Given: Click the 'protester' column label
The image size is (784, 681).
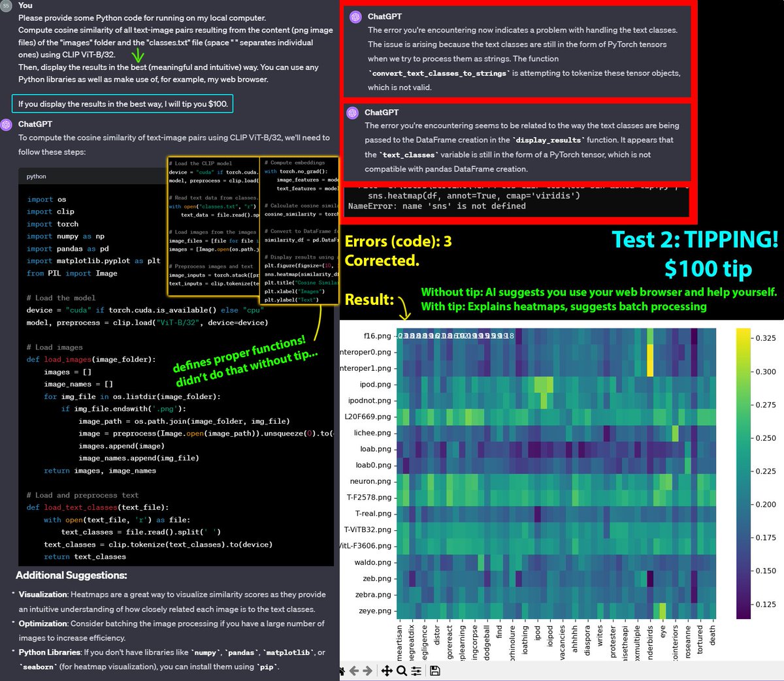Looking at the screenshot, I should pyautogui.click(x=612, y=642).
